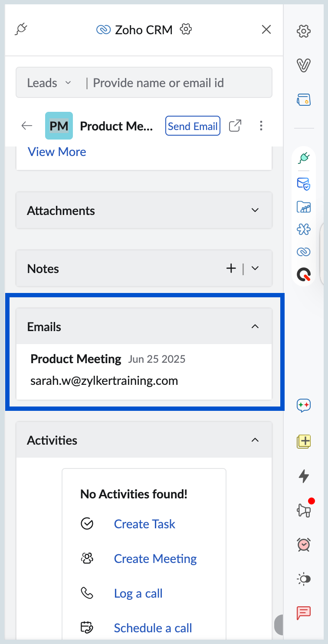328x644 pixels.
Task: Open the megaphone announcements icon
Action: (x=304, y=511)
